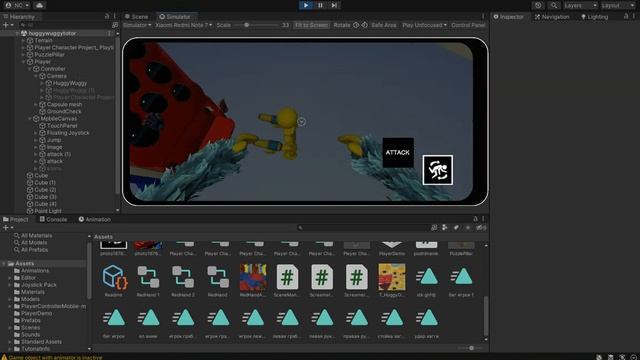
Task: Open the Layers dropdown
Action: 580,5
